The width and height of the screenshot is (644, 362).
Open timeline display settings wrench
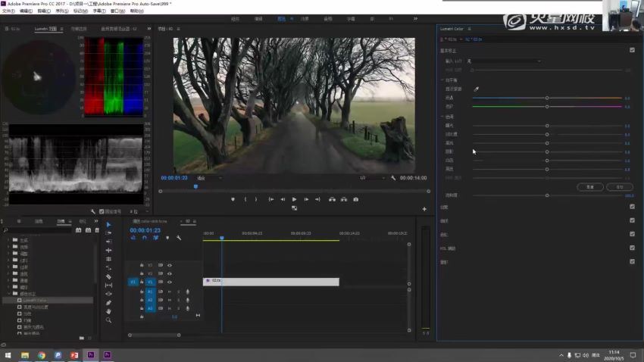(x=179, y=238)
